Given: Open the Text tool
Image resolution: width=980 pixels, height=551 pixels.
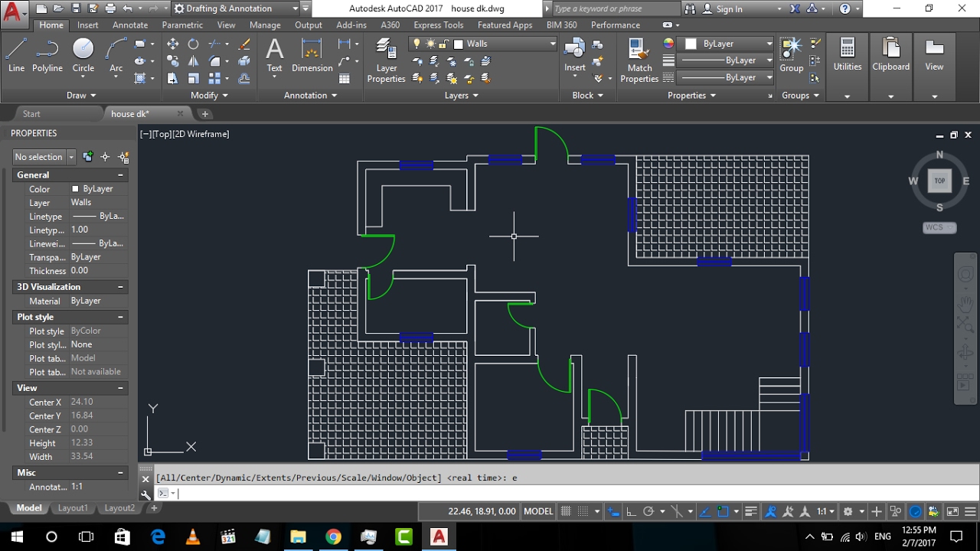Looking at the screenshot, I should (x=274, y=55).
